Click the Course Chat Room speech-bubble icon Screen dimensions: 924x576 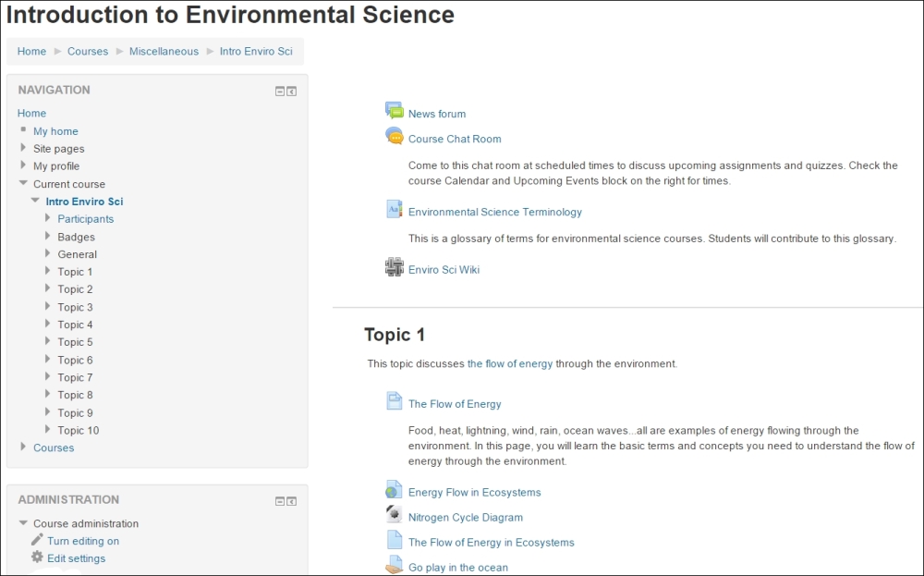pos(395,136)
